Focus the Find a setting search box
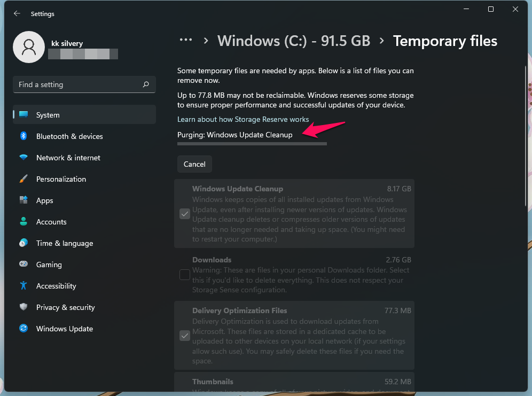 84,84
